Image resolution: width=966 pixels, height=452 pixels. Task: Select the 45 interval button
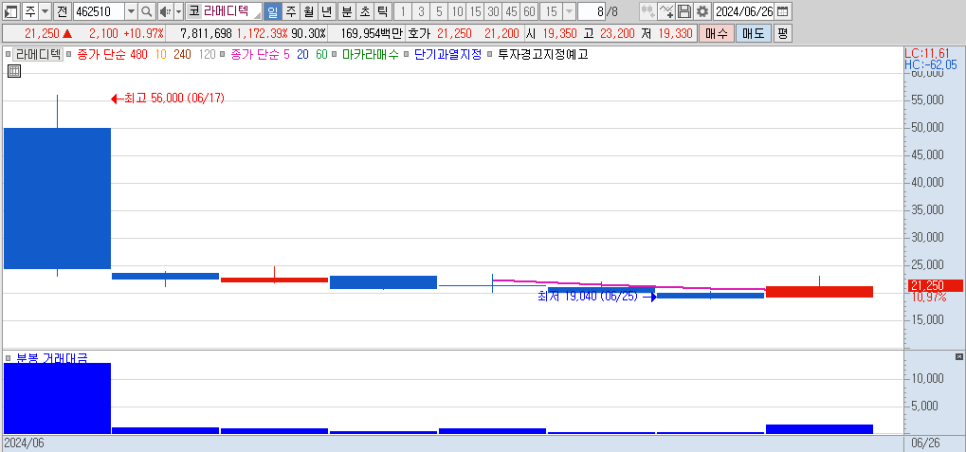click(511, 12)
